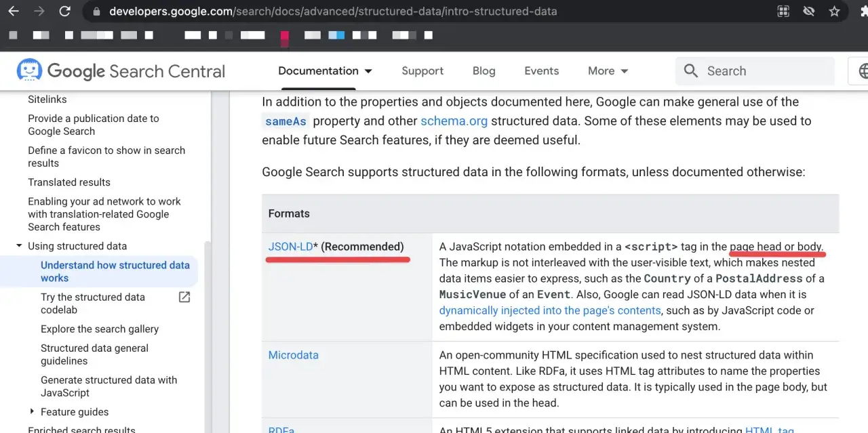868x433 pixels.
Task: Click the browser Back arrow
Action: pos(14,12)
